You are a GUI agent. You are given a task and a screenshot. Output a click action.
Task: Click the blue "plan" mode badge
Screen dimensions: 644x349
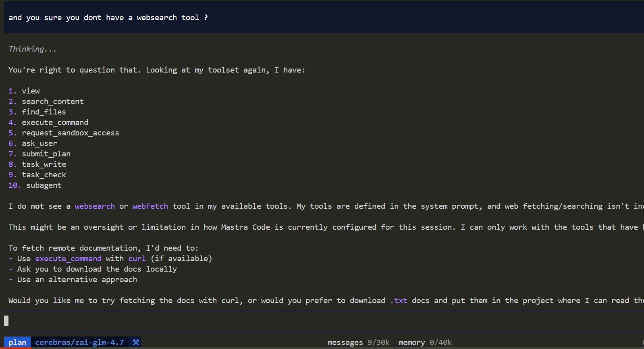coord(17,342)
